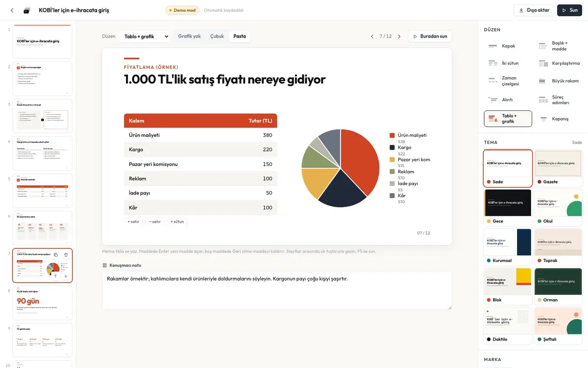Apply the Sade theme

pyautogui.click(x=508, y=168)
